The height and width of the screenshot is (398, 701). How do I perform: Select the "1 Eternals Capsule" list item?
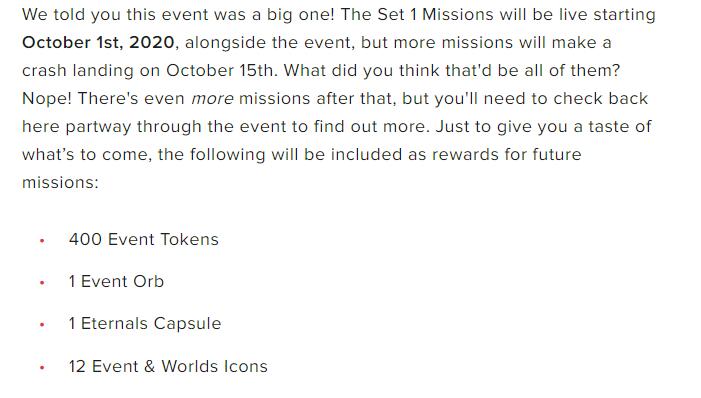[145, 323]
